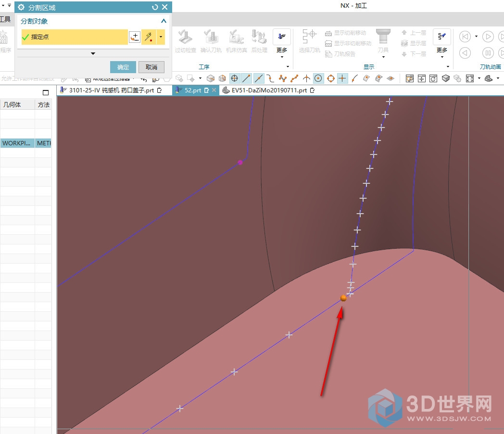Reset the 分割区域 dialog
504x434 pixels.
[x=155, y=7]
